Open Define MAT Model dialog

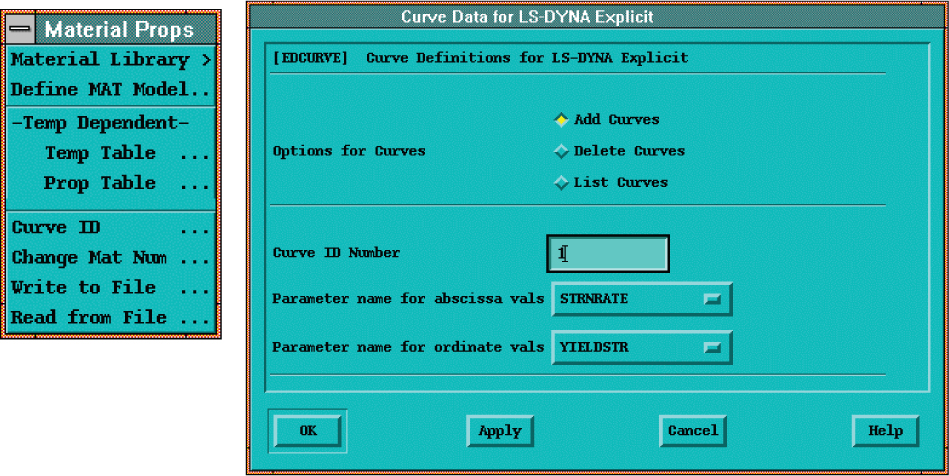coord(111,90)
